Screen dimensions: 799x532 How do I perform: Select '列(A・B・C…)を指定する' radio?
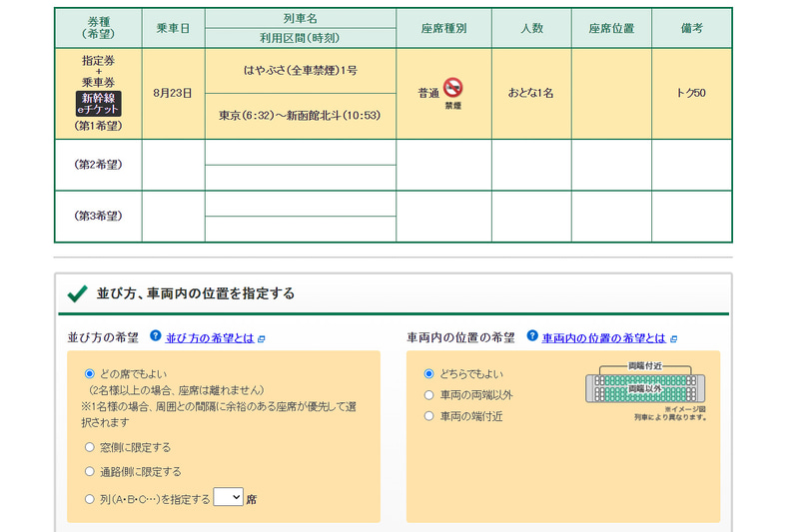90,499
